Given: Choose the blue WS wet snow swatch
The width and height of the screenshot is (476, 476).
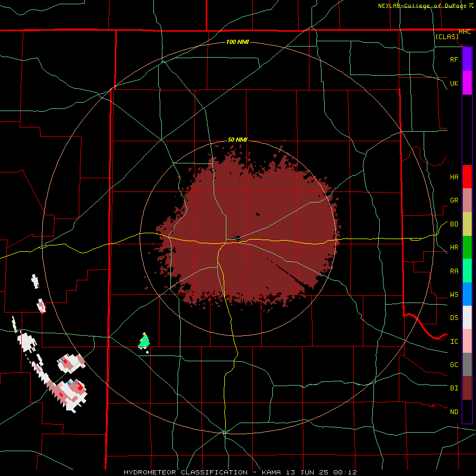Looking at the screenshot, I should (x=467, y=294).
